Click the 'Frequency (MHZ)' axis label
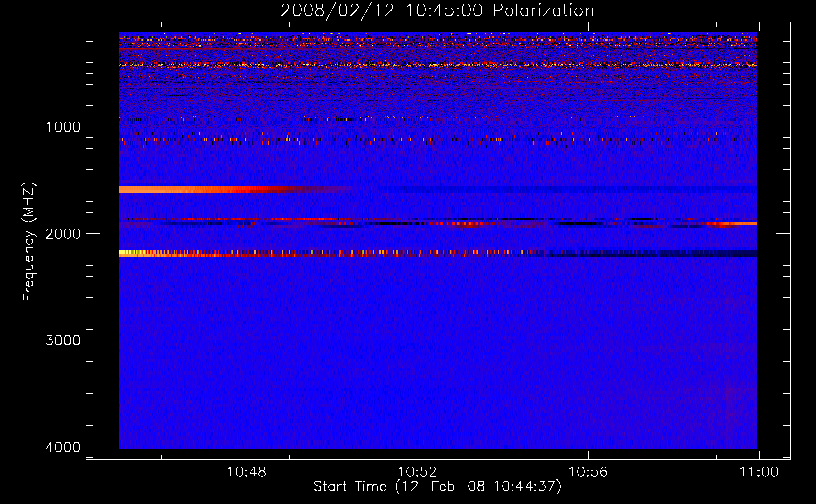Image resolution: width=816 pixels, height=504 pixels. [28, 242]
